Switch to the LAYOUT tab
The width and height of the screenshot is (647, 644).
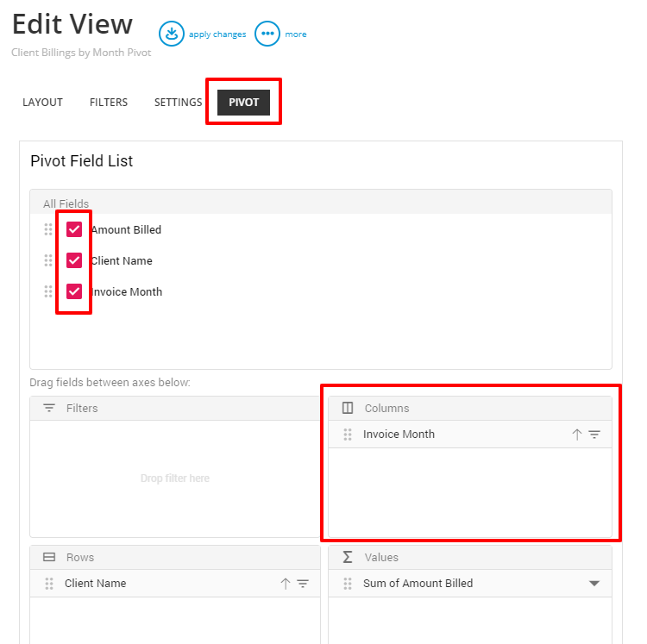[x=42, y=103]
